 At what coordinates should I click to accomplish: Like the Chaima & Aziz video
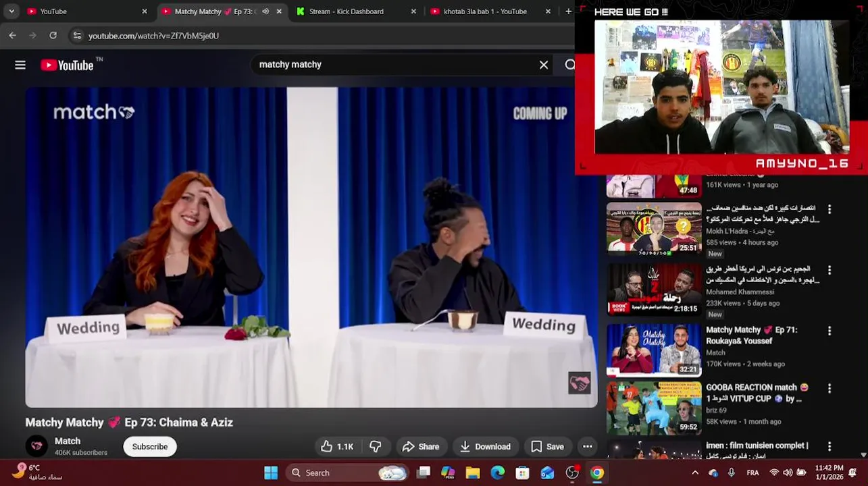pyautogui.click(x=337, y=447)
